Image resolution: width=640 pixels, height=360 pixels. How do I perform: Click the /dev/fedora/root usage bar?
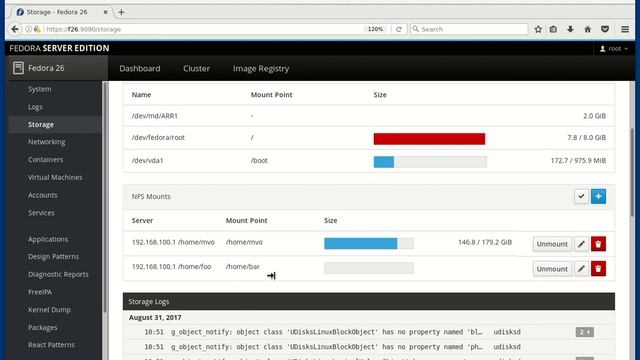coord(430,139)
